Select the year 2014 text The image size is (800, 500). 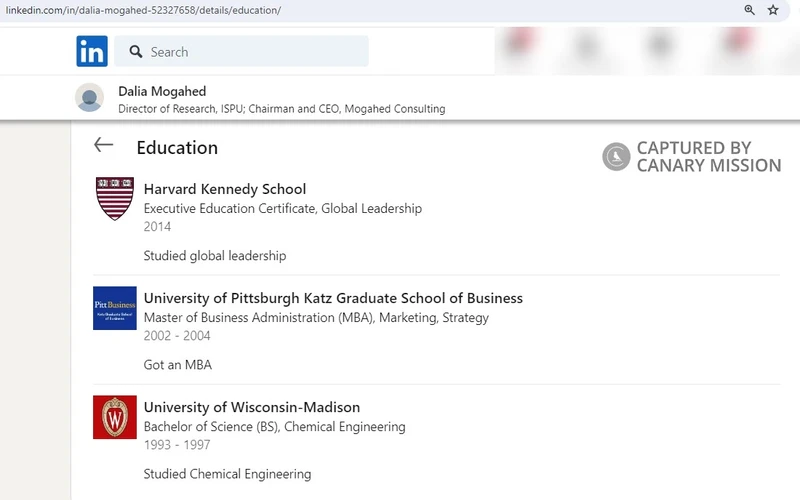point(157,227)
